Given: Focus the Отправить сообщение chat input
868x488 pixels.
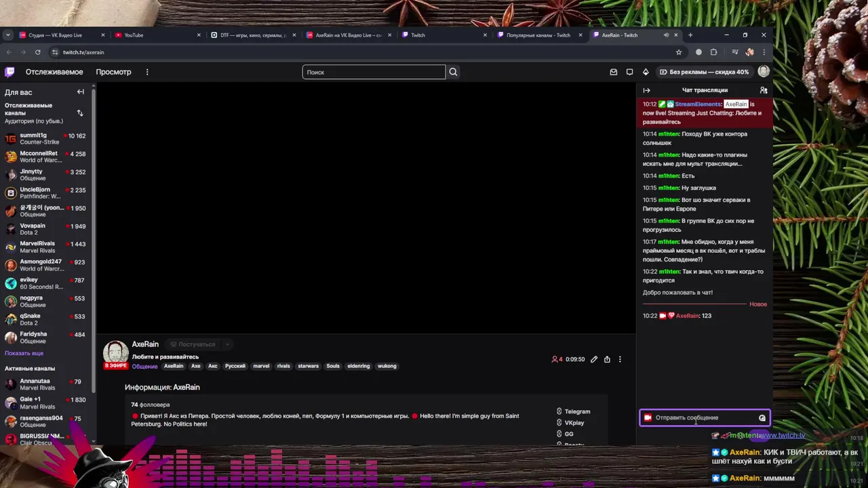Looking at the screenshot, I should click(x=705, y=418).
